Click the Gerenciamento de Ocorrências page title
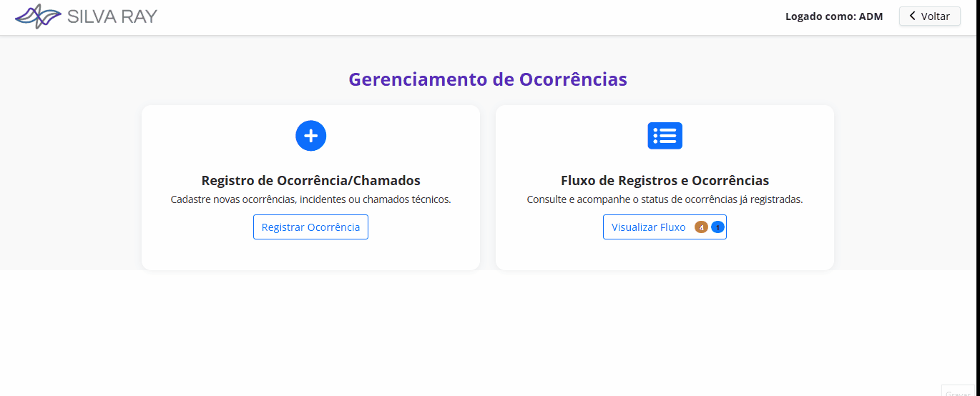The image size is (980, 396). tap(488, 79)
